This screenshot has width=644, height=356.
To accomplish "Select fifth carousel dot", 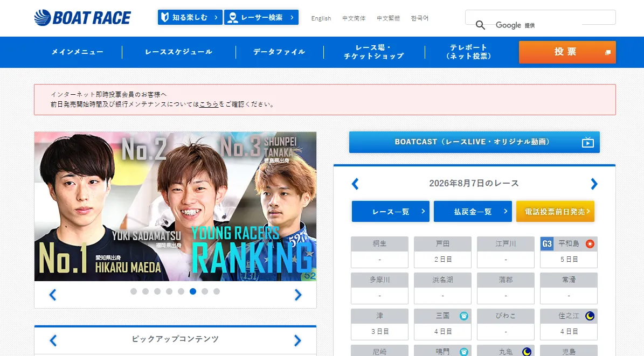I will click(x=181, y=291).
